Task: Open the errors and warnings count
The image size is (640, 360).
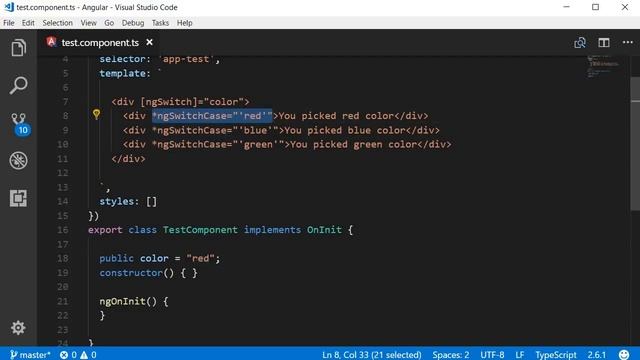Action: [x=78, y=354]
